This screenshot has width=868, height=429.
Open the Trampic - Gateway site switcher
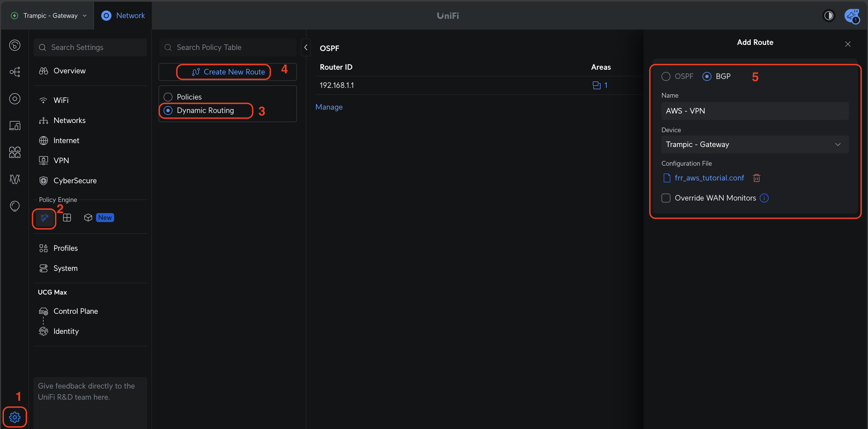coord(50,16)
